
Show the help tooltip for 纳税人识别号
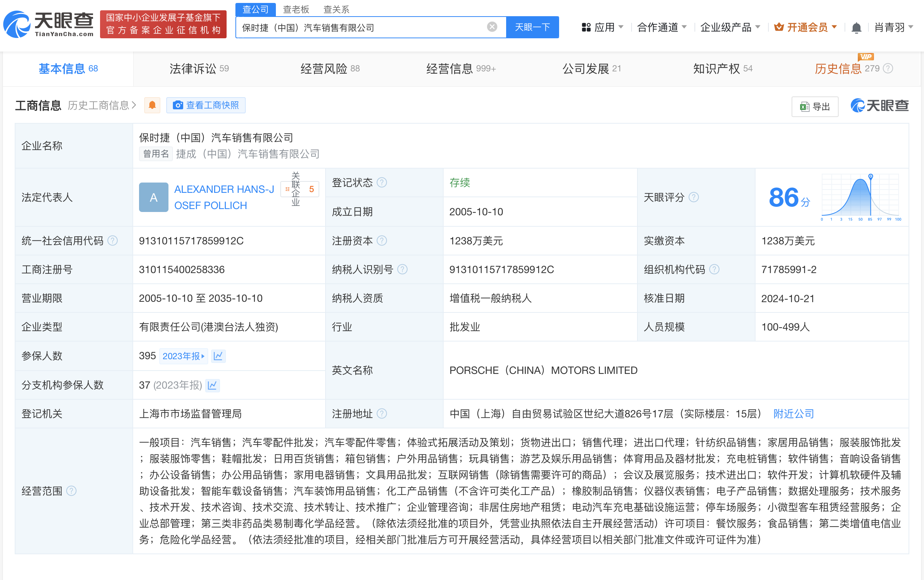(x=402, y=269)
